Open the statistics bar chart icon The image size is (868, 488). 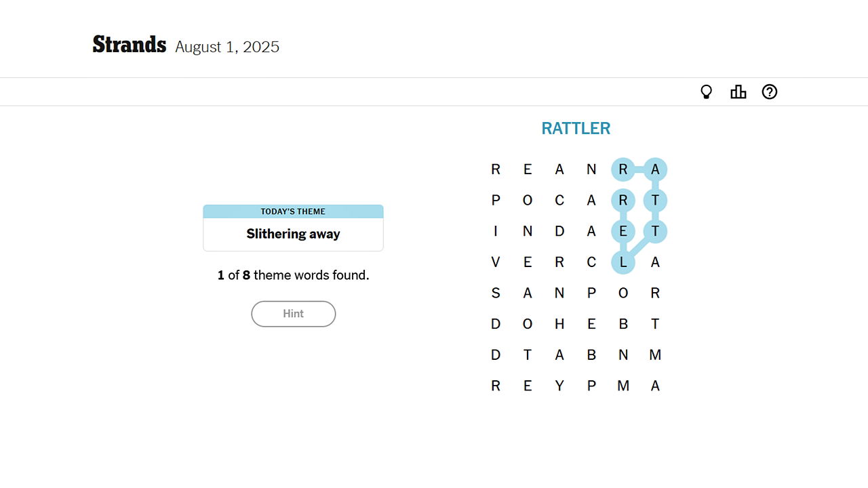click(738, 92)
